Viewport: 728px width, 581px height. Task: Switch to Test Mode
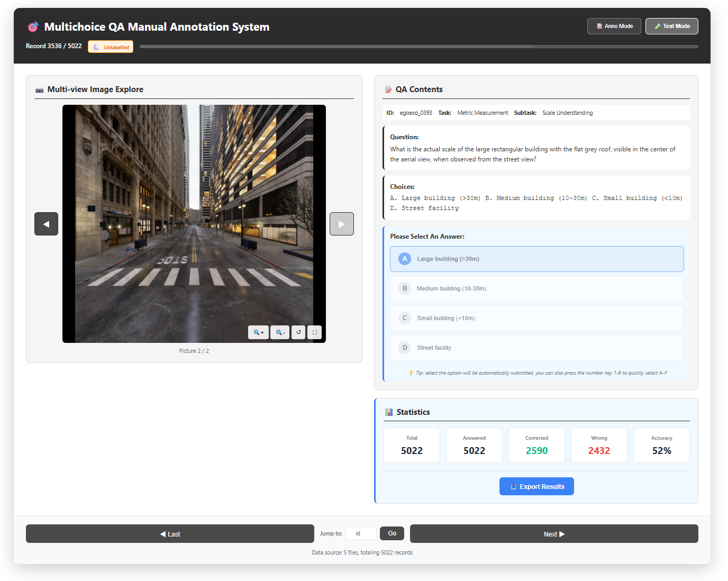coord(671,26)
